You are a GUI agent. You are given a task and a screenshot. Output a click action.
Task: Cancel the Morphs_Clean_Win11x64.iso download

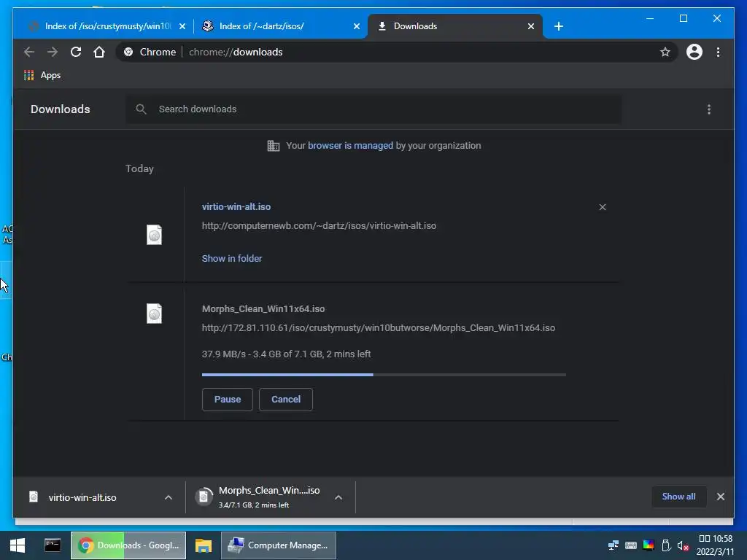[286, 399]
